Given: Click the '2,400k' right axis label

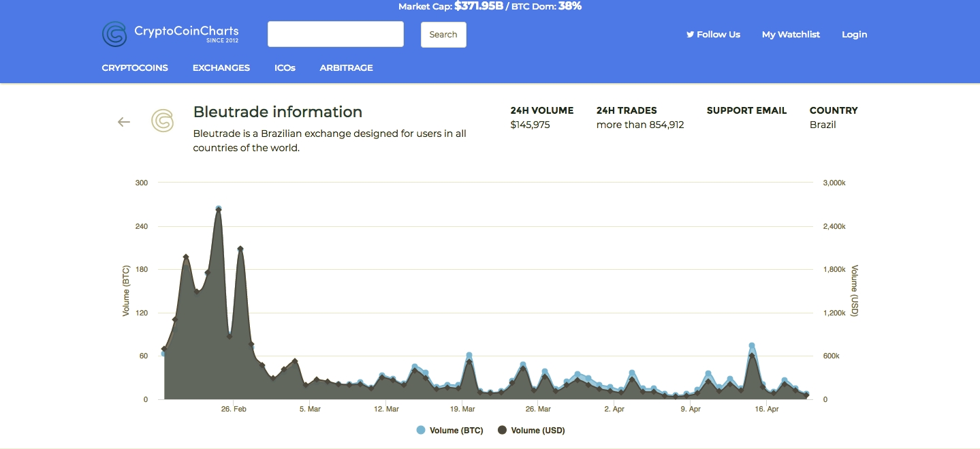Looking at the screenshot, I should (x=834, y=226).
